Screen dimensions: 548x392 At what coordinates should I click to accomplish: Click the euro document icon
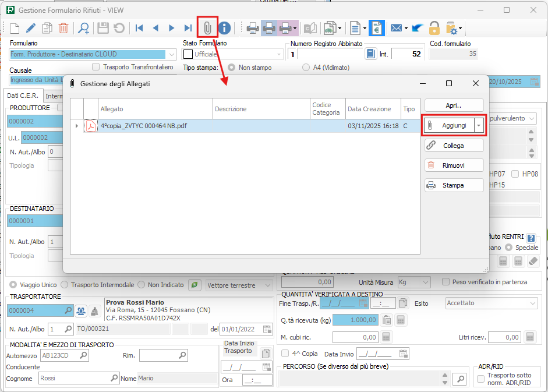tap(376, 27)
